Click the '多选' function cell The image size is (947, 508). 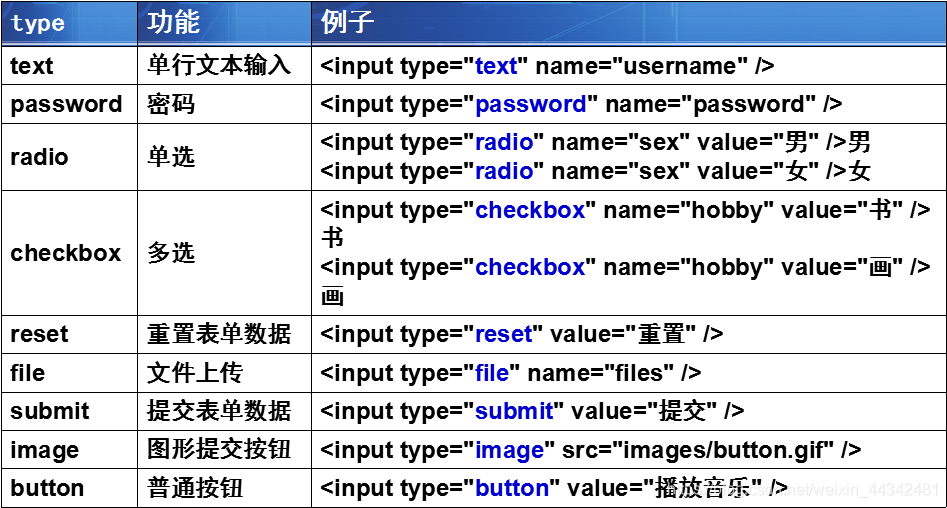(224, 253)
